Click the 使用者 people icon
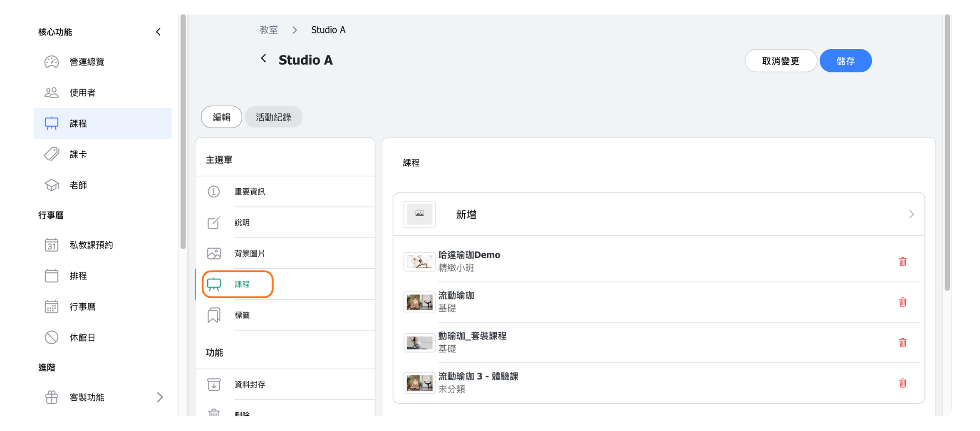Image resolution: width=980 pixels, height=431 pixels. tap(52, 92)
